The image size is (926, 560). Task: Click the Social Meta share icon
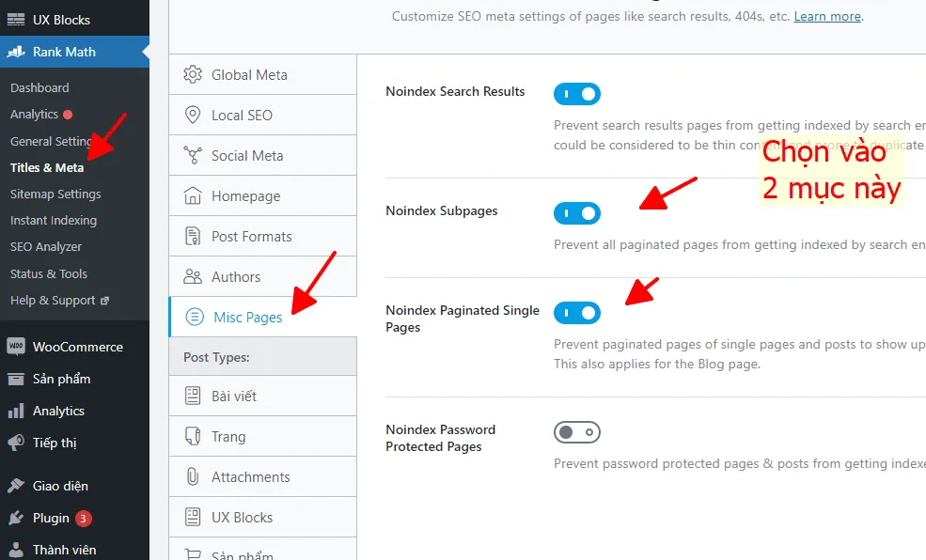(193, 156)
